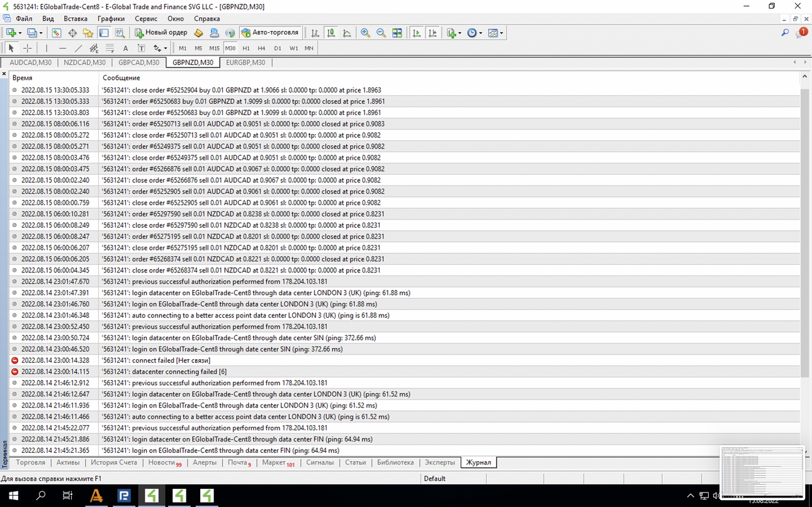Image resolution: width=812 pixels, height=507 pixels.
Task: Open the Графики menu
Action: click(x=111, y=19)
